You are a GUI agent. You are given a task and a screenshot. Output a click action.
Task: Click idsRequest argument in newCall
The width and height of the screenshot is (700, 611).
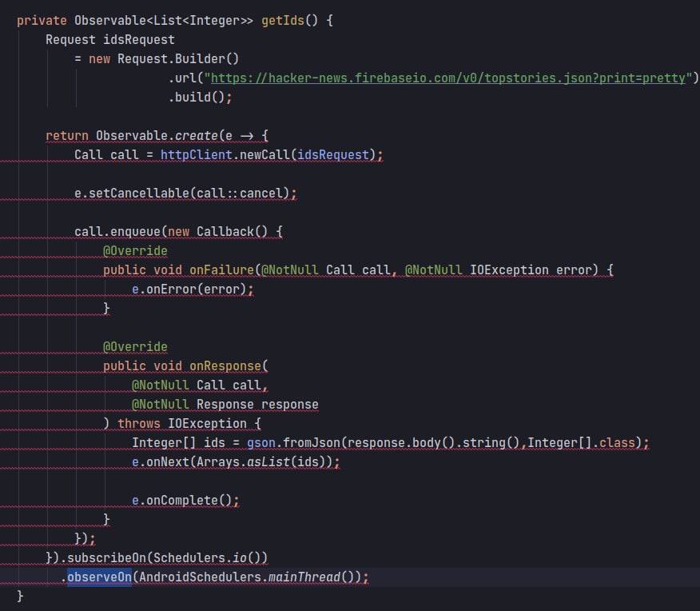tap(333, 155)
